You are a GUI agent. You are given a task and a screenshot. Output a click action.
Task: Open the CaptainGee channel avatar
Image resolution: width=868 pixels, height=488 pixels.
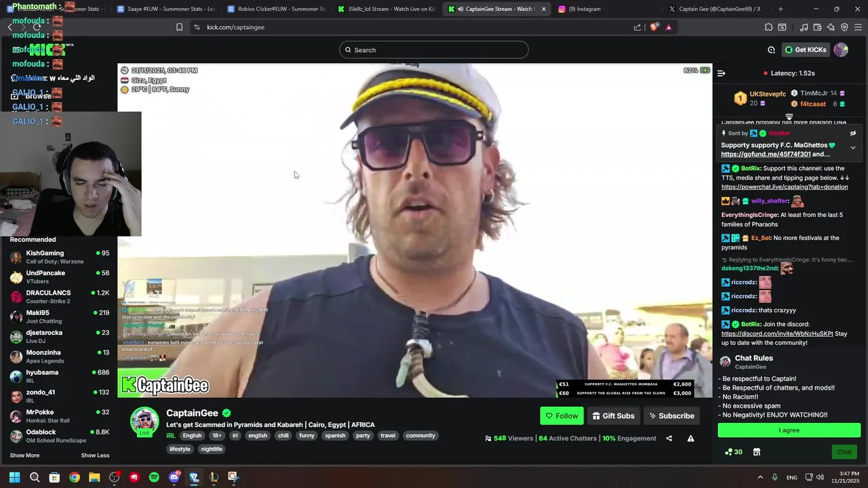pos(144,421)
